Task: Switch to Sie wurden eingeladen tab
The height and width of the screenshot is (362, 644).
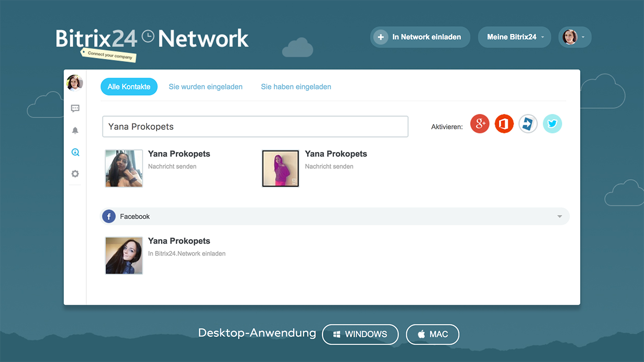Action: [x=206, y=87]
